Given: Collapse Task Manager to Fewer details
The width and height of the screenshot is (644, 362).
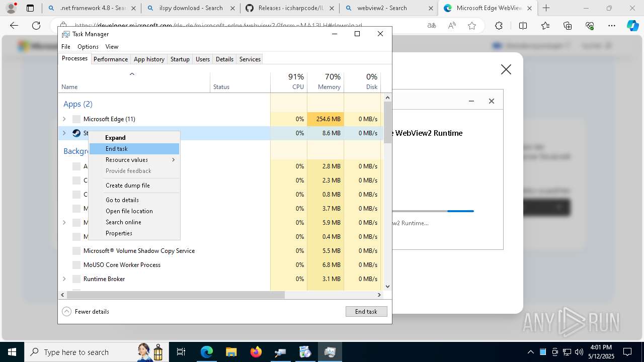Looking at the screenshot, I should click(x=86, y=312).
